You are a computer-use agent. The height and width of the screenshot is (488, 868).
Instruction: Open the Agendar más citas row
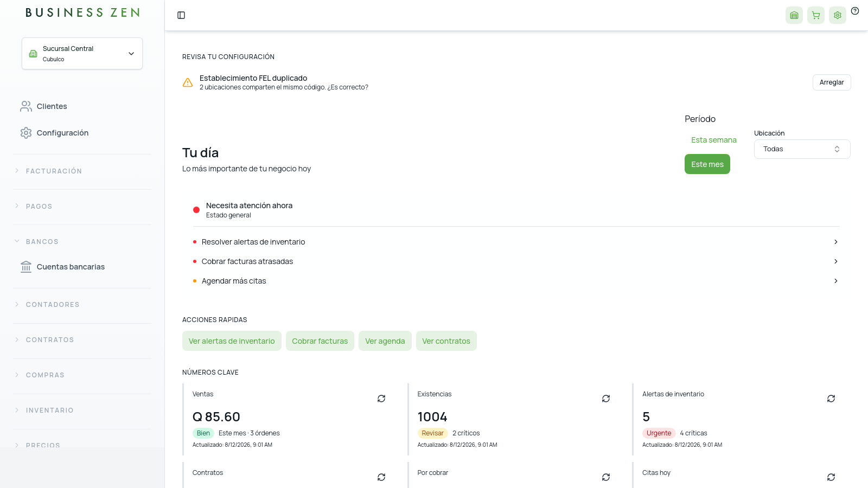click(516, 281)
